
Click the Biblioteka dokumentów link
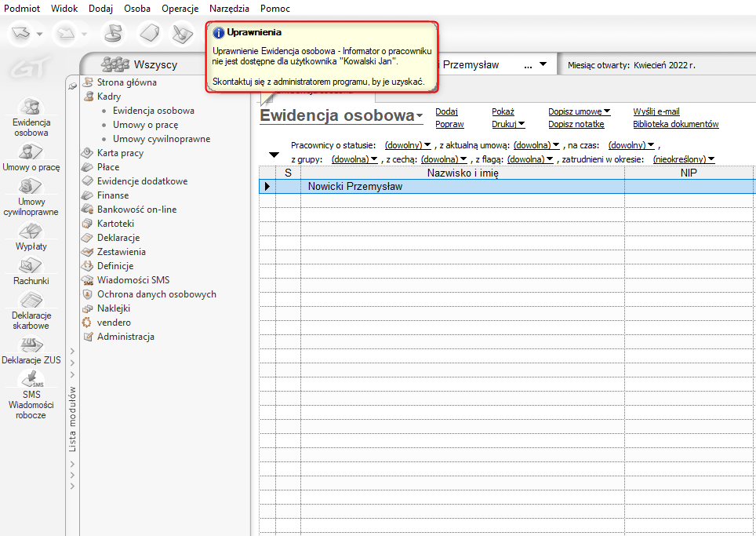[675, 124]
